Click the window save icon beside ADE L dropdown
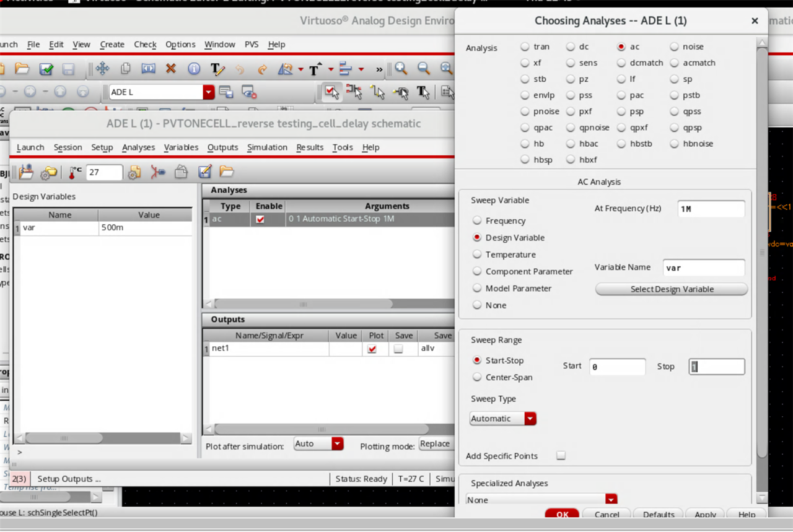The height and width of the screenshot is (532, 793). (226, 92)
